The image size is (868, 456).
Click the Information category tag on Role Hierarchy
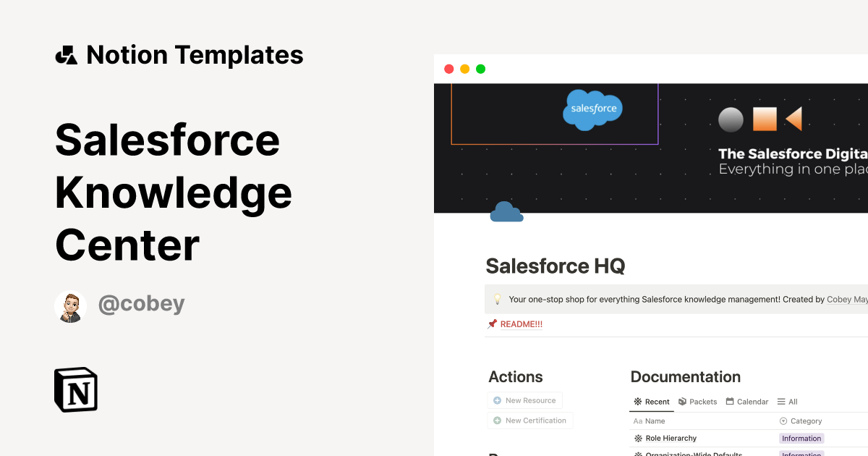801,438
